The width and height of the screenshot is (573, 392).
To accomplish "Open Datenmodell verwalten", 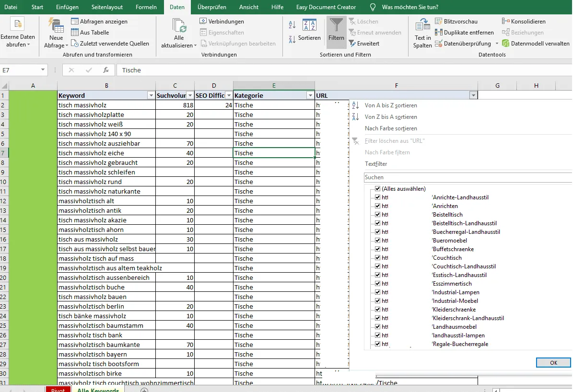I will 536,44.
